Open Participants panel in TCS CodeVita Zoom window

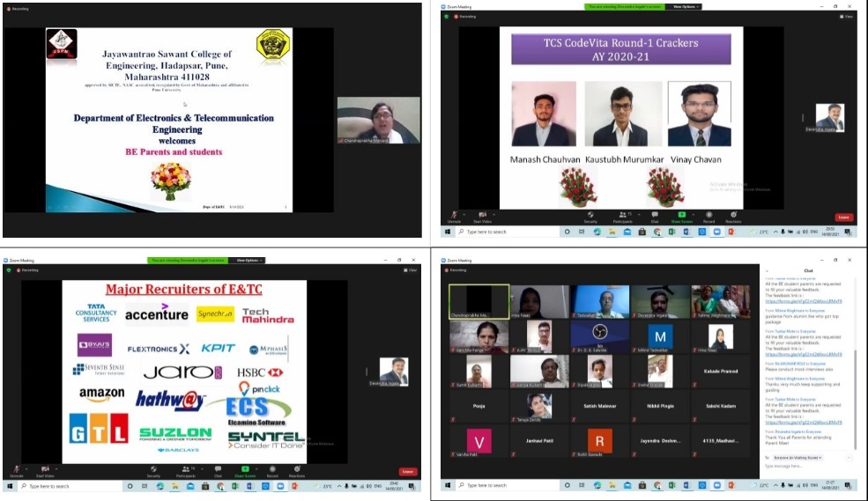click(623, 217)
